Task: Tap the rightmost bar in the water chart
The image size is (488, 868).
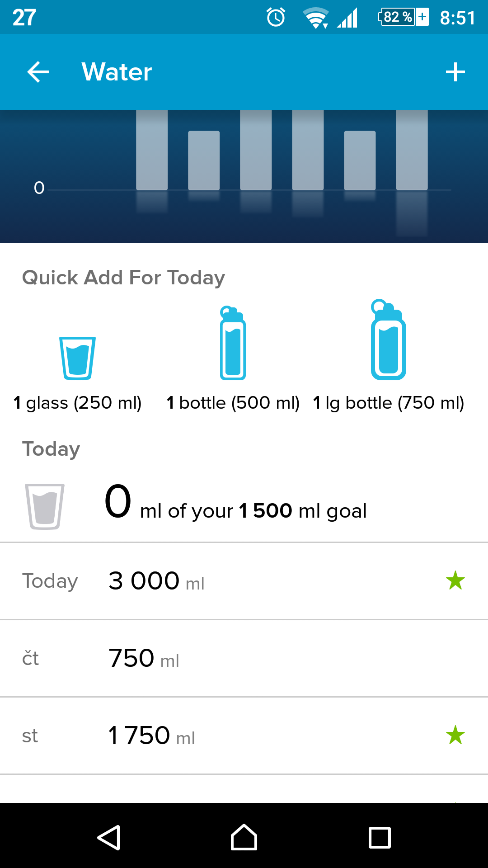Action: pos(412,150)
